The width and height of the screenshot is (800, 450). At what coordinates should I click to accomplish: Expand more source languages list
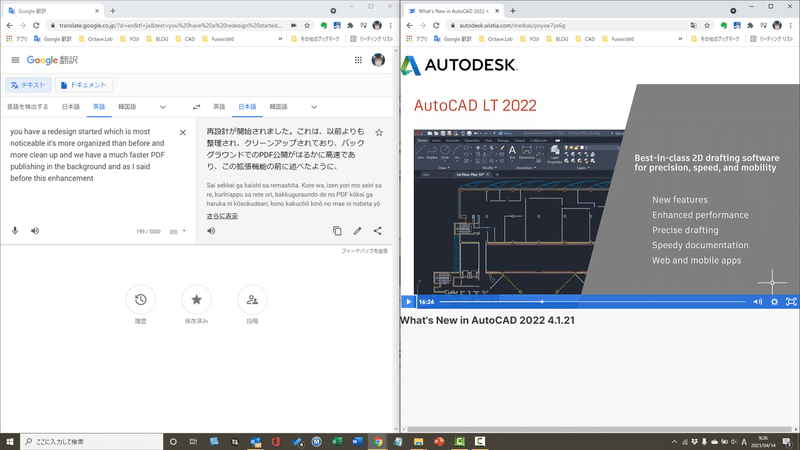[x=163, y=107]
